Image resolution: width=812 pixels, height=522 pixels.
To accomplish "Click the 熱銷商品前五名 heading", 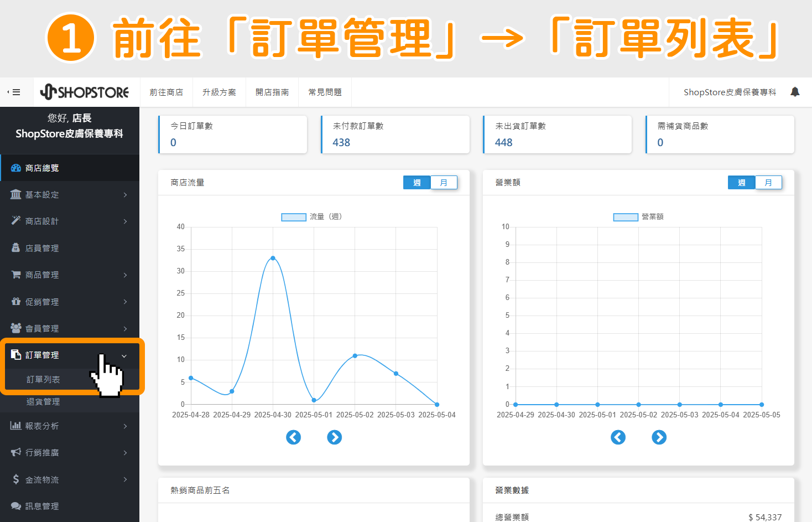I will coord(200,490).
